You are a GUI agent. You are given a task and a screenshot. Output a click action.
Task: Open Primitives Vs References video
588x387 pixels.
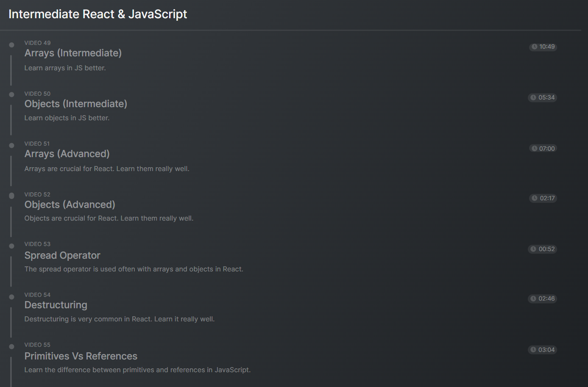(x=81, y=357)
